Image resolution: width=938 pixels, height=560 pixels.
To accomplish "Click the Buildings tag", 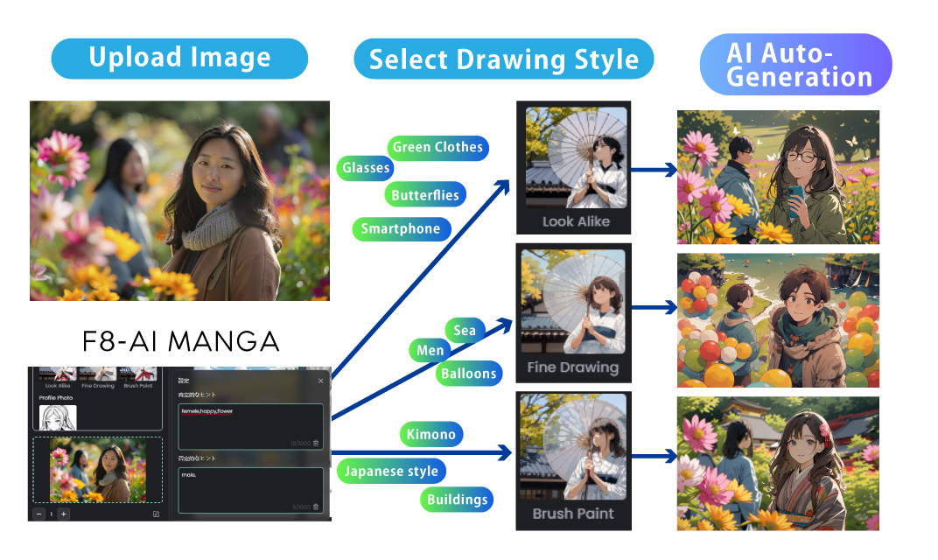I will click(x=457, y=500).
